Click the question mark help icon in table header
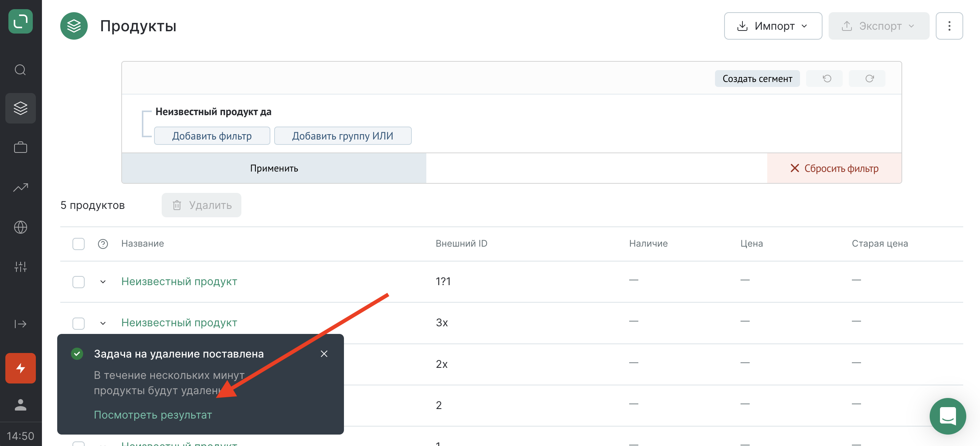 click(x=103, y=244)
